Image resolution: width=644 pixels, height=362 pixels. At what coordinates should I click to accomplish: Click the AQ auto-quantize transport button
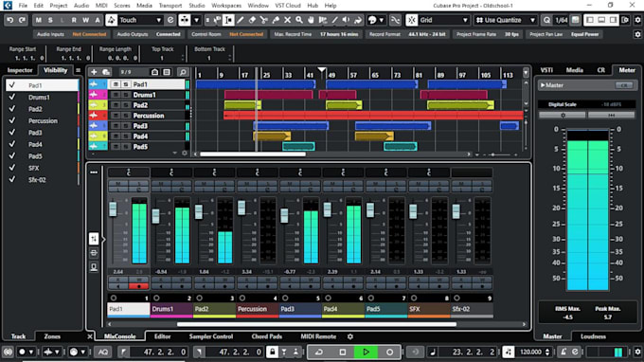pyautogui.click(x=102, y=352)
